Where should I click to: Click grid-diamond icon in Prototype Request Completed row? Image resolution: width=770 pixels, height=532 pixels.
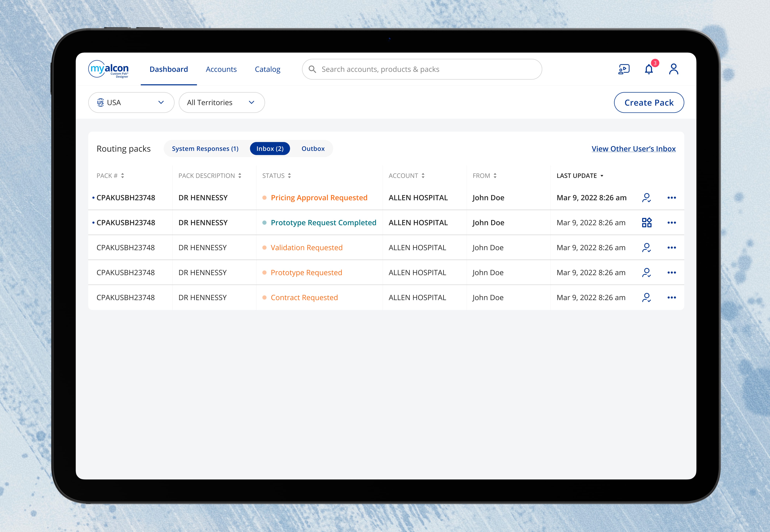pyautogui.click(x=647, y=222)
